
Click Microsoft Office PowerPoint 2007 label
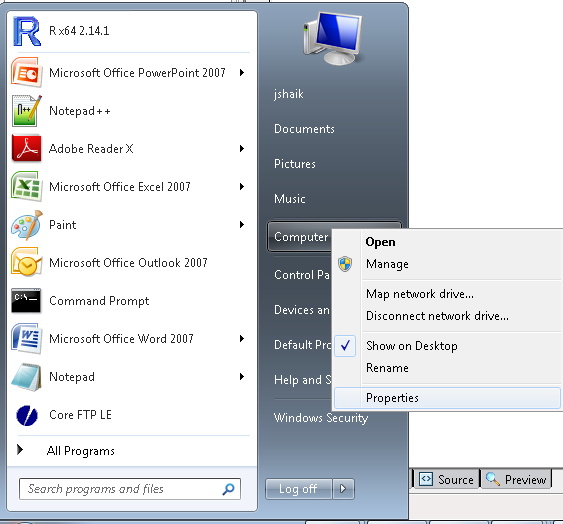click(137, 73)
